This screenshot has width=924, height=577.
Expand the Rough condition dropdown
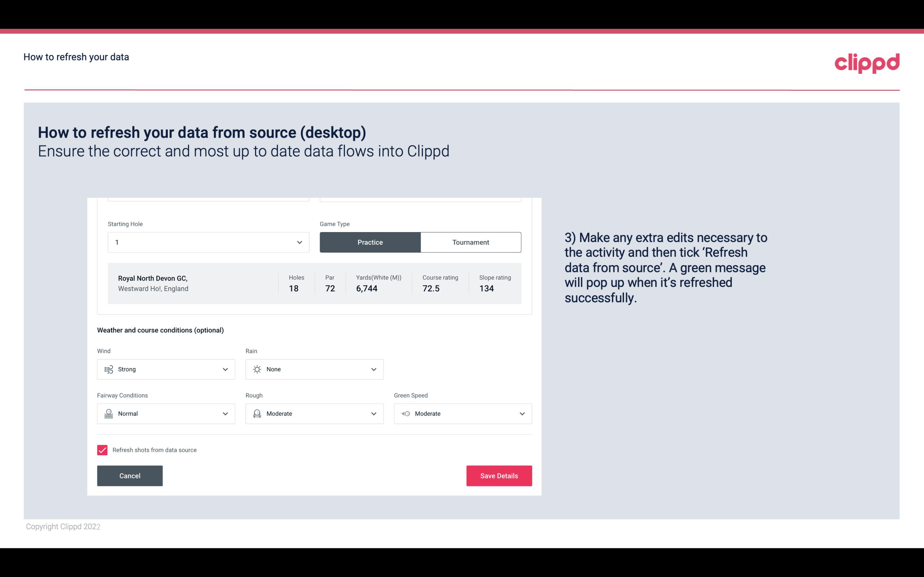pyautogui.click(x=373, y=414)
